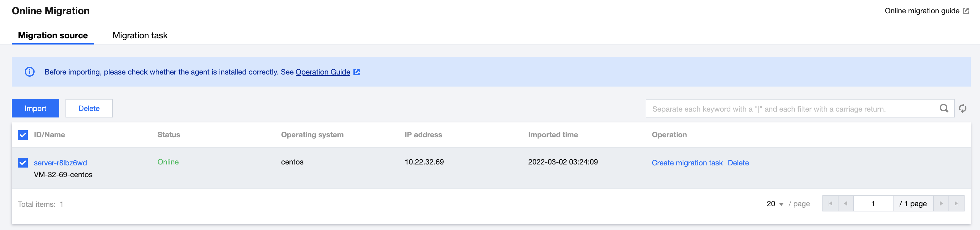Click the refresh list icon
Image resolution: width=980 pixels, height=230 pixels.
(x=962, y=109)
